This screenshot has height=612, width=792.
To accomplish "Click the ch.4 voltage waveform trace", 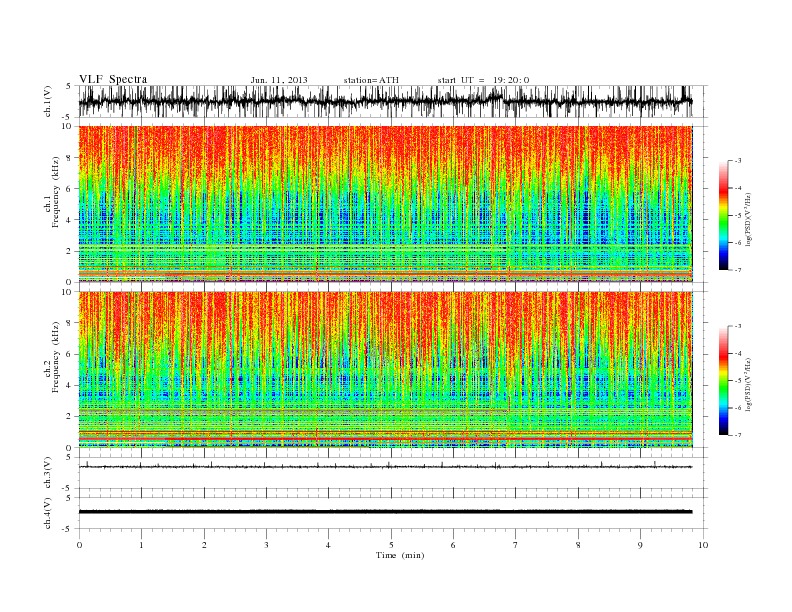I will pyautogui.click(x=385, y=512).
